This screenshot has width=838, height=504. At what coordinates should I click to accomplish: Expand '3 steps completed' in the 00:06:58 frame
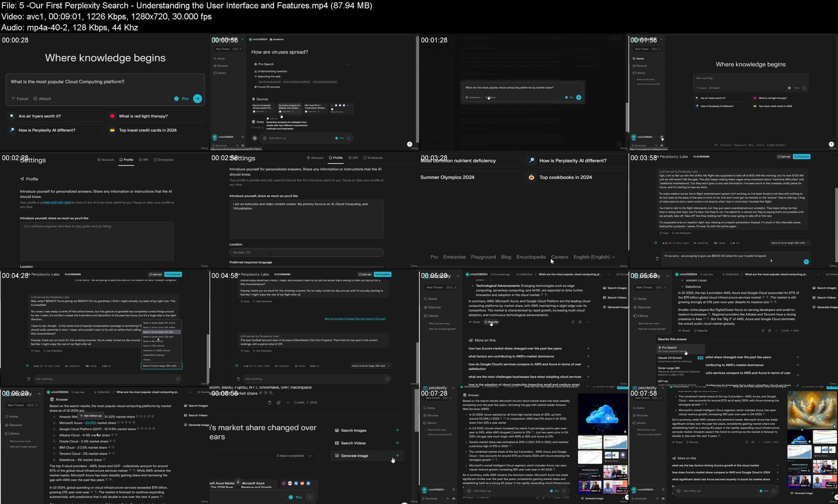294,456
